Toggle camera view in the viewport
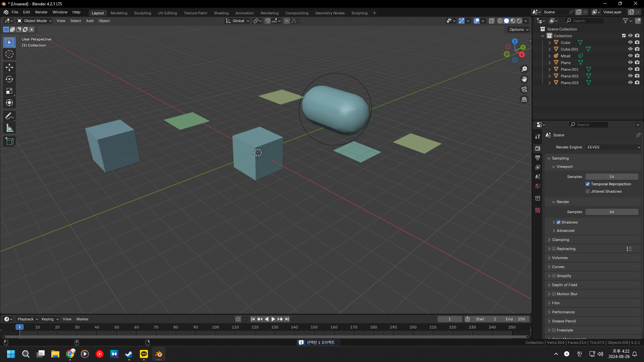Screen dimensions: 644x362 [524, 89]
